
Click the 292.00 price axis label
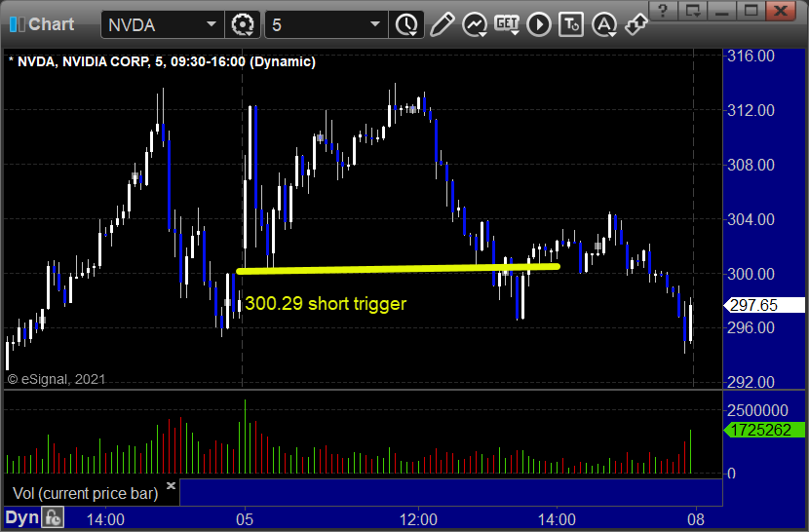pyautogui.click(x=751, y=382)
